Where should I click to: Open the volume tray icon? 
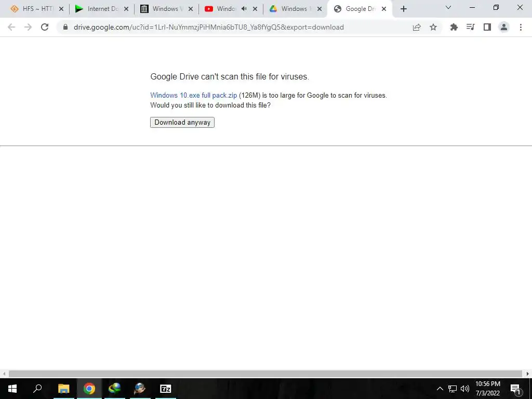point(465,389)
